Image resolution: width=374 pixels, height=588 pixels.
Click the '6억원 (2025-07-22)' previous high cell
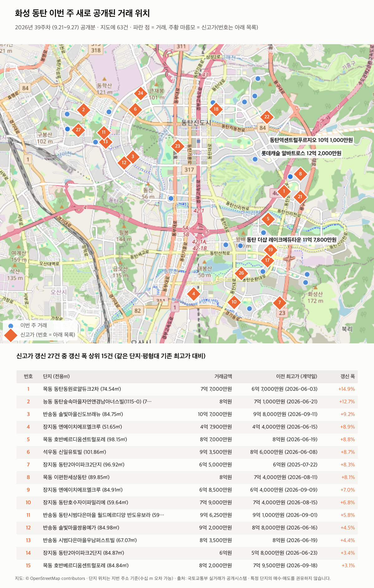[x=295, y=465]
